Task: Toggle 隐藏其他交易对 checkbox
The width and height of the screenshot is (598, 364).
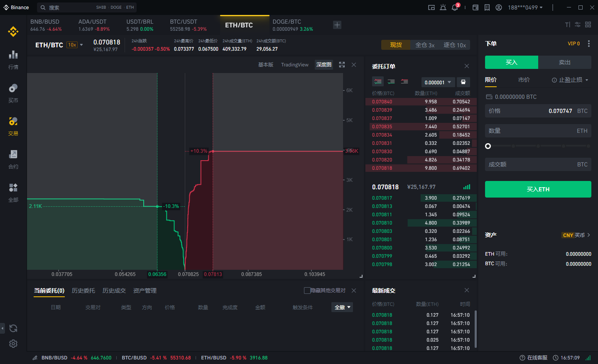Action: (307, 291)
